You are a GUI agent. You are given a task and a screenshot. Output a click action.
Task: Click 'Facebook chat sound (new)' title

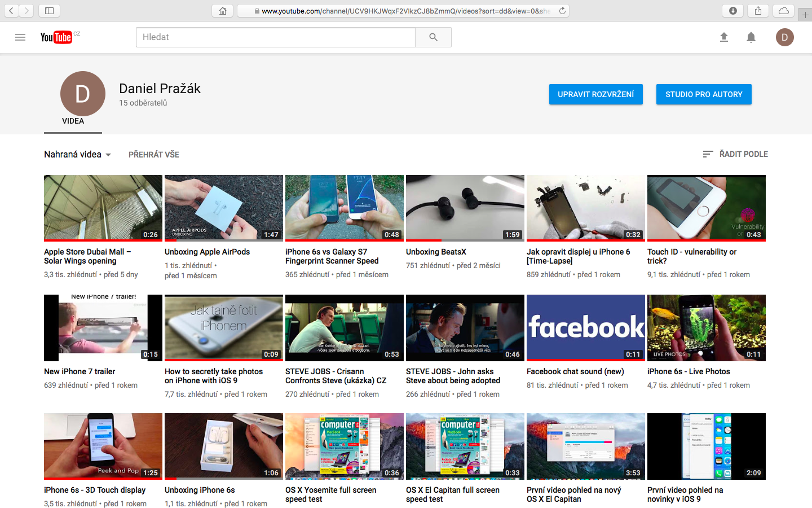tap(575, 371)
